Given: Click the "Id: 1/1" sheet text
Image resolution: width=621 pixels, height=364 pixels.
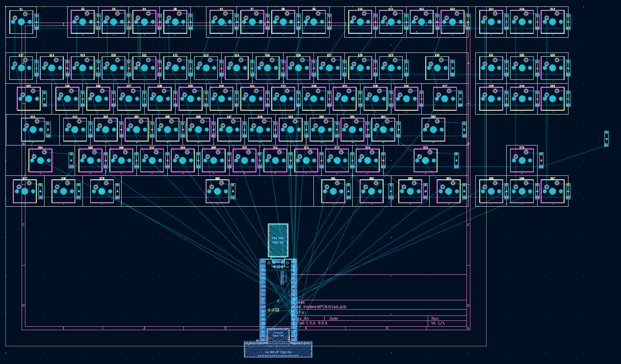Looking at the screenshot, I should tap(438, 323).
